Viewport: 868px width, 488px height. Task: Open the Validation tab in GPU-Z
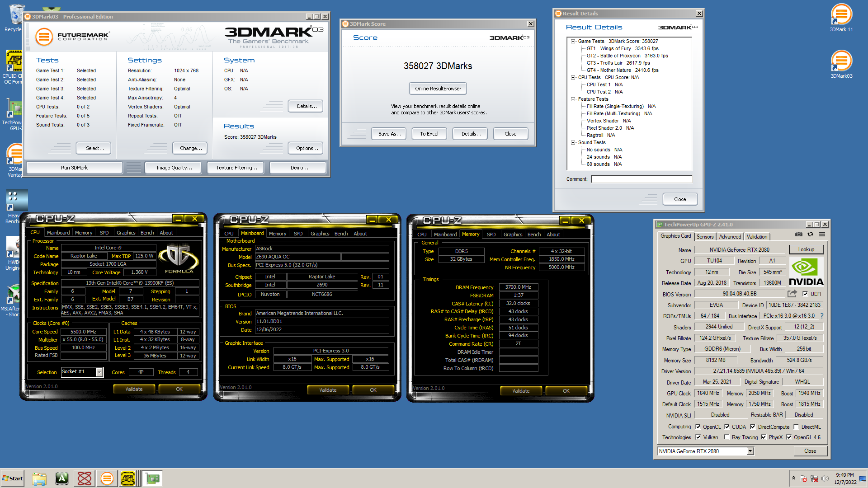(757, 237)
